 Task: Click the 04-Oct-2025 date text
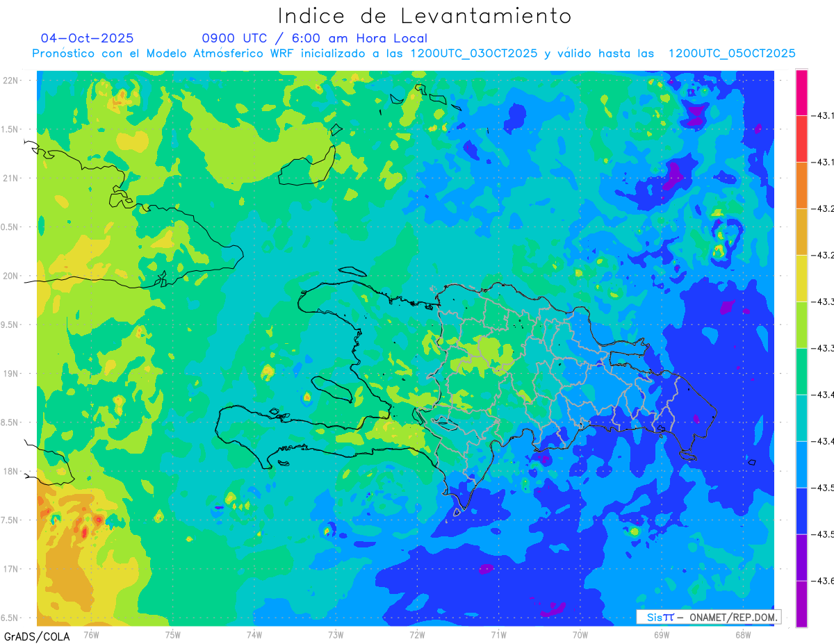(x=87, y=38)
